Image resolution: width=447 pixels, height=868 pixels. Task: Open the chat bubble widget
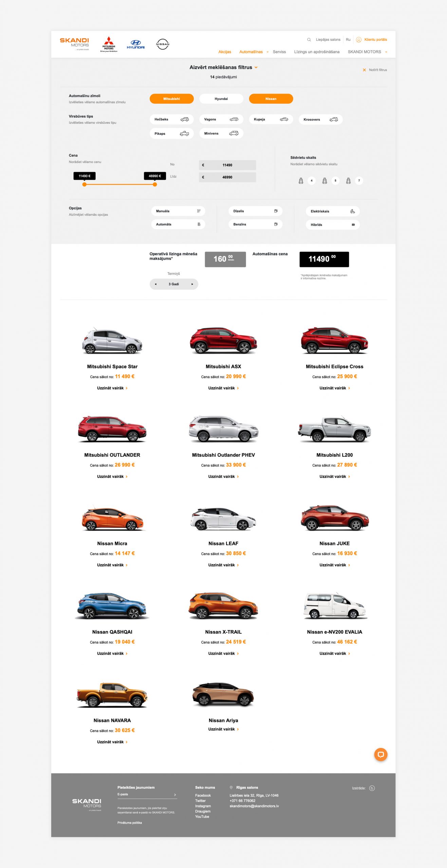[380, 754]
